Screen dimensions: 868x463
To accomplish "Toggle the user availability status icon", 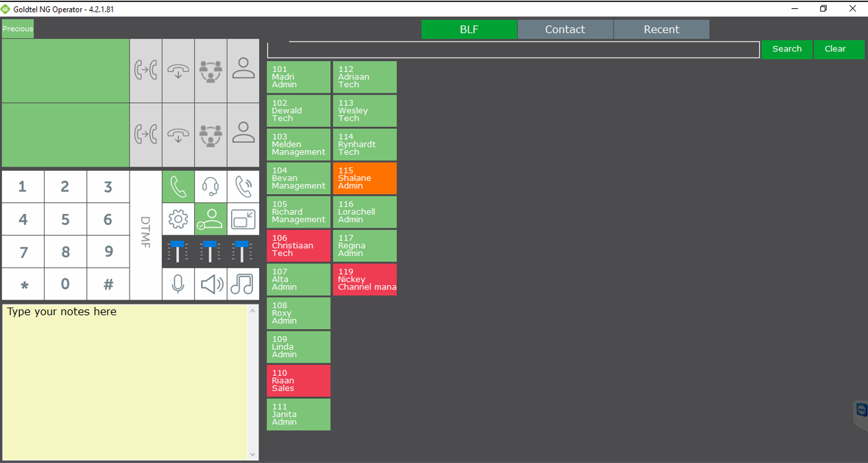I will [210, 219].
